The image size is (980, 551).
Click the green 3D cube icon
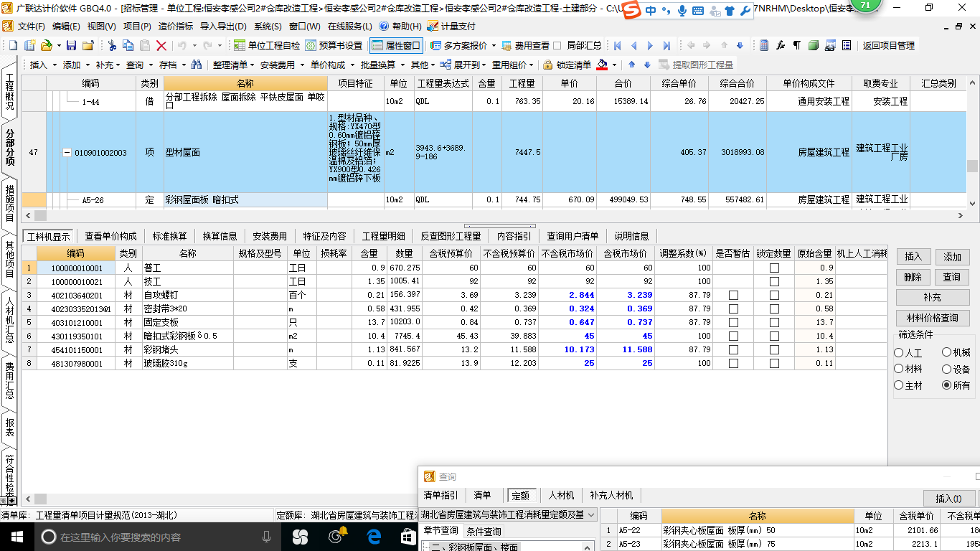(x=814, y=45)
